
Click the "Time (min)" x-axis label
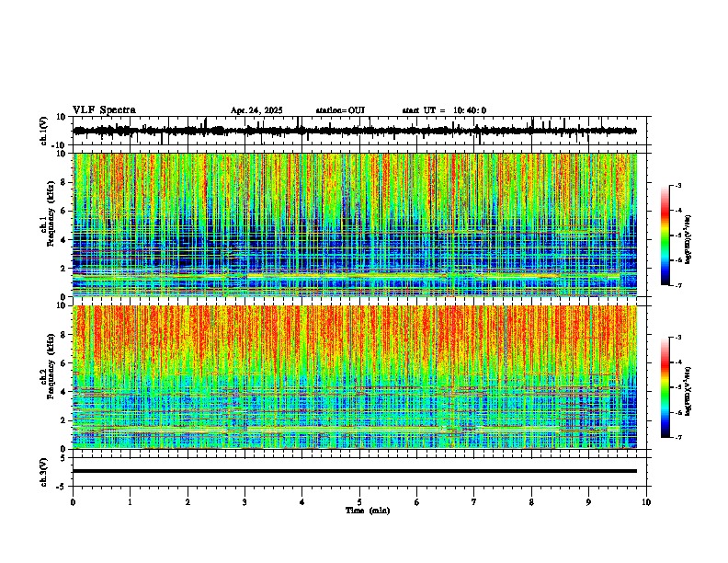pyautogui.click(x=368, y=511)
